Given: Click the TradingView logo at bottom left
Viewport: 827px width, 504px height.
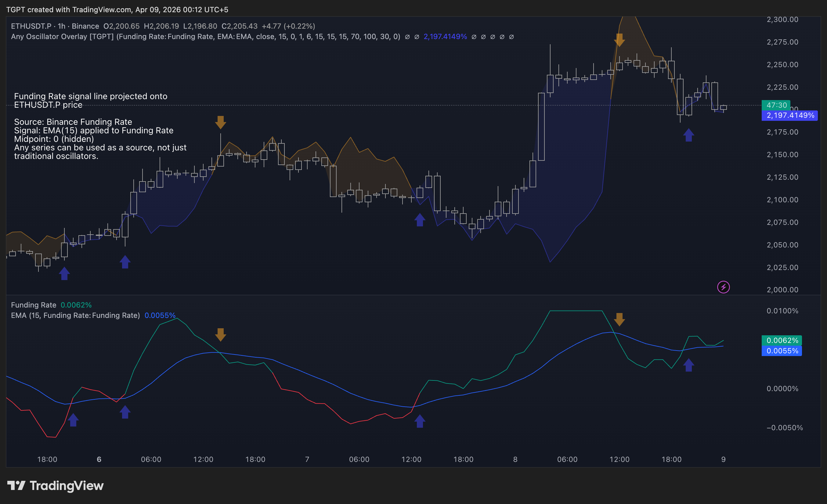Looking at the screenshot, I should [x=55, y=486].
